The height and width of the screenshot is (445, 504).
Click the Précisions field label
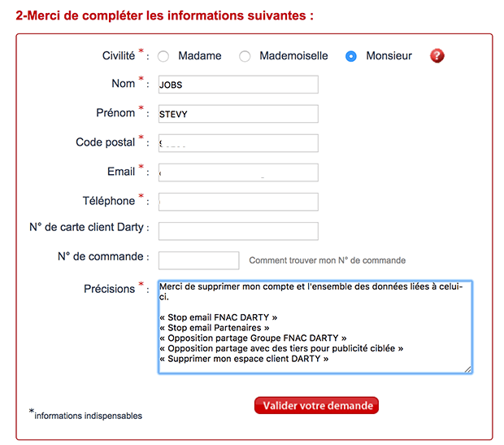[x=109, y=289]
